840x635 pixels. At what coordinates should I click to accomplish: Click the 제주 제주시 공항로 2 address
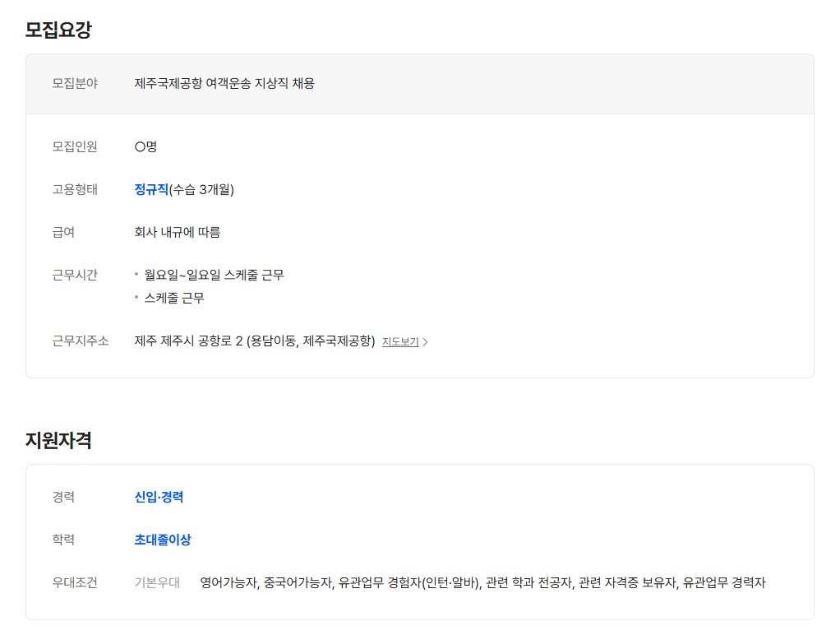point(255,341)
